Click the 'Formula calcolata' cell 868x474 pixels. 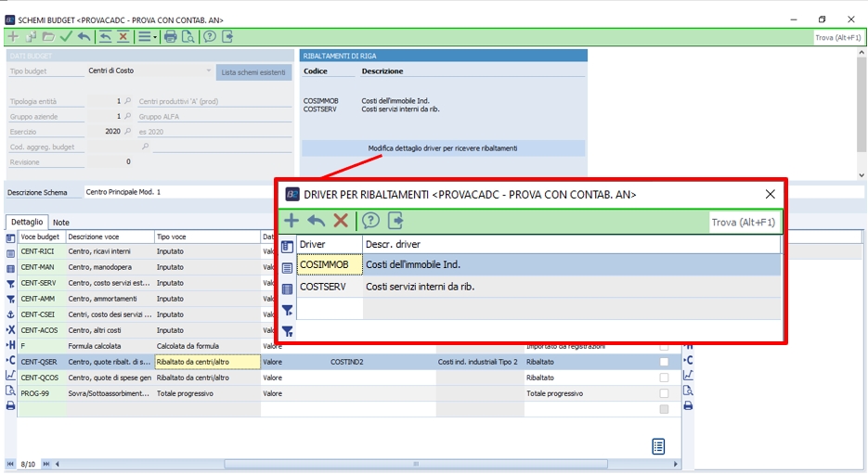(110, 346)
